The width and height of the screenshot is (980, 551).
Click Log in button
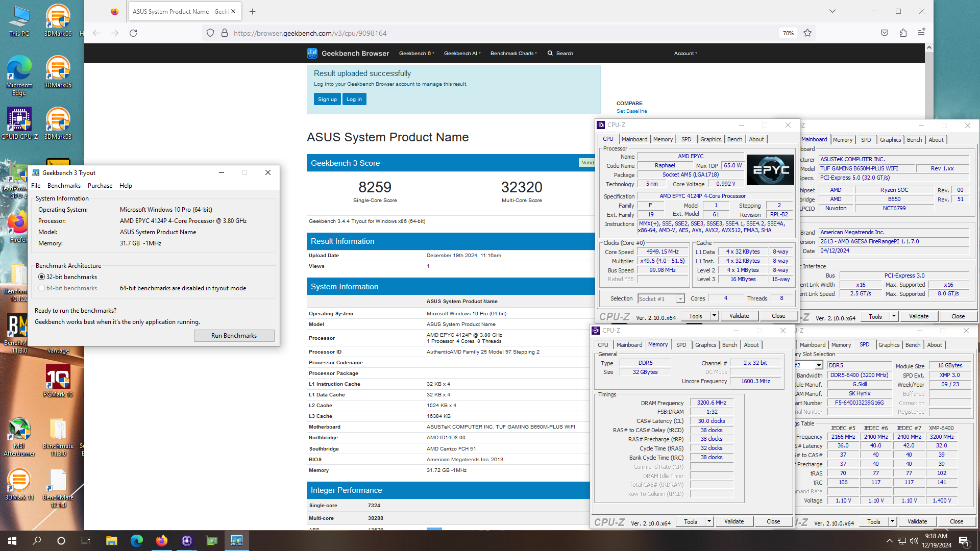[x=354, y=99]
